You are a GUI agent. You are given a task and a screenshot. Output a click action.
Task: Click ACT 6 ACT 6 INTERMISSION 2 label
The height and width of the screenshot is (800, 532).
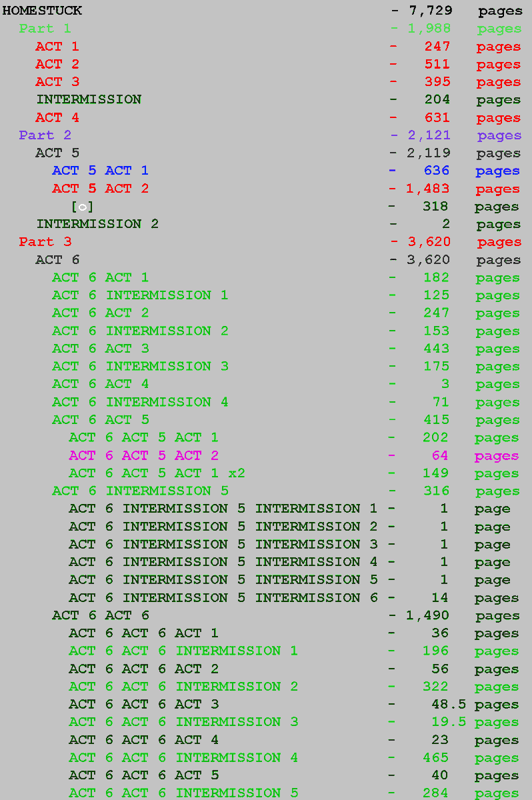tap(183, 686)
